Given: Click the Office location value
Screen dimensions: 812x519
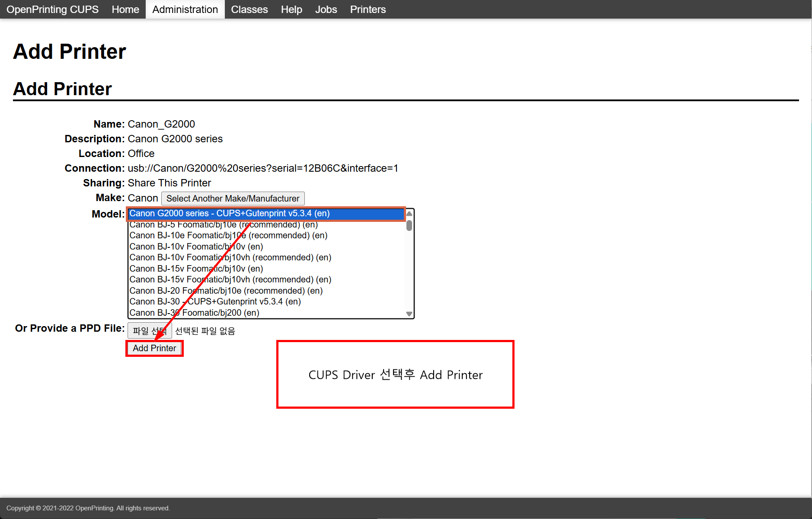Looking at the screenshot, I should click(141, 154).
